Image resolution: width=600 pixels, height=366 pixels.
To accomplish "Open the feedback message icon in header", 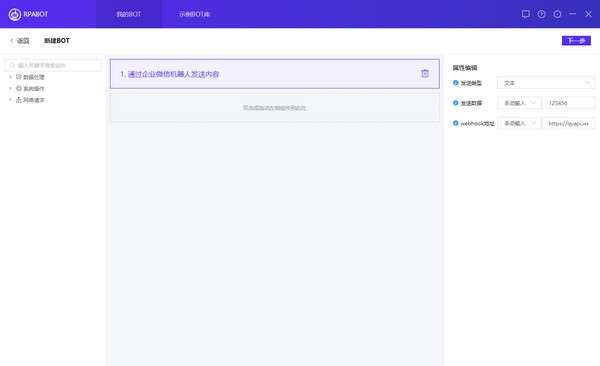I will click(x=525, y=14).
